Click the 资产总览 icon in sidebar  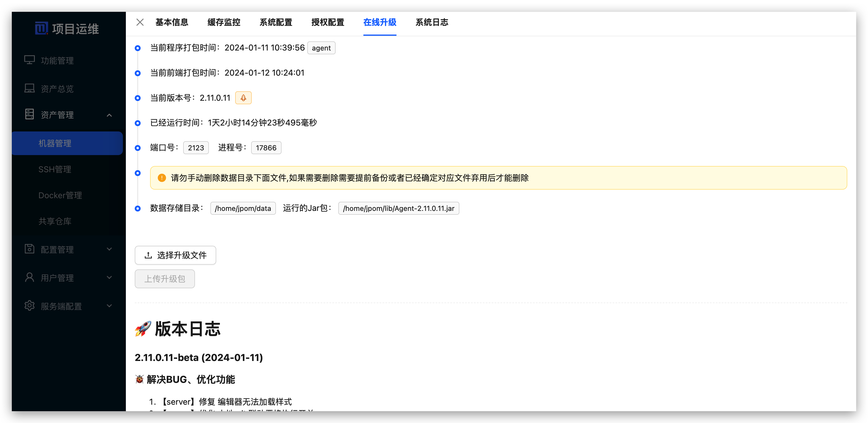pyautogui.click(x=29, y=88)
